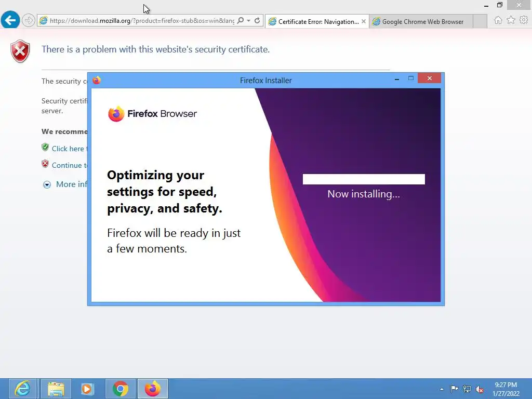The image size is (532, 399).
Task: Show hidden icons in the system tray
Action: pos(442,389)
